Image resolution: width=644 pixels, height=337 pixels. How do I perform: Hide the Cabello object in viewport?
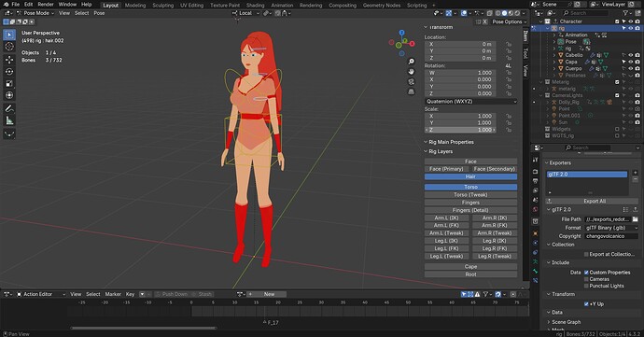[630, 55]
